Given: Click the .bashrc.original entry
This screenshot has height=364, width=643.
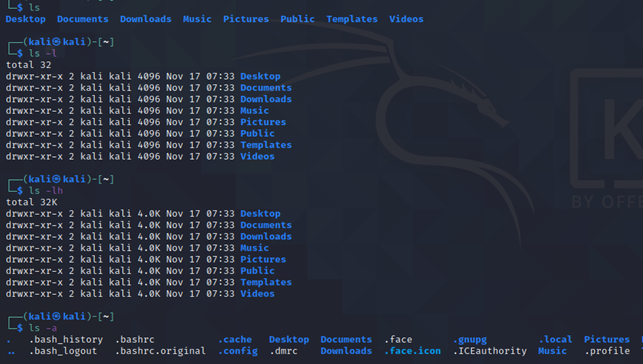Looking at the screenshot, I should (x=160, y=351).
